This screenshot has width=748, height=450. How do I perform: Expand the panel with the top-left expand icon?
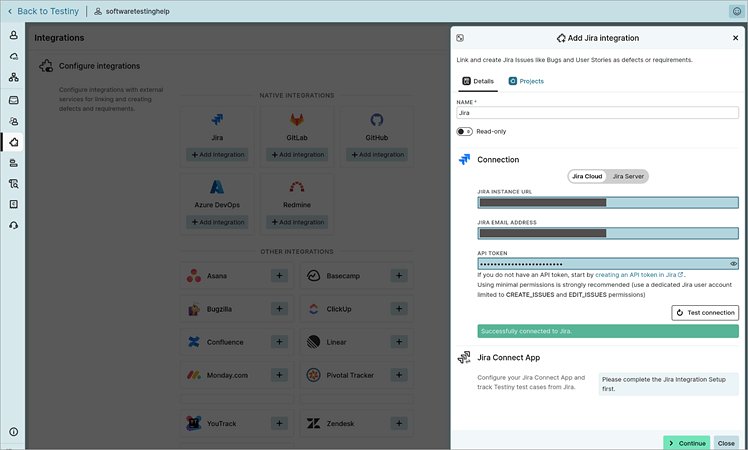(460, 38)
